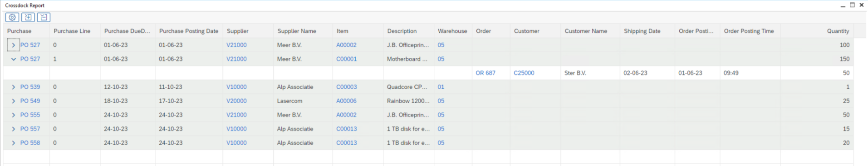This screenshot has width=868, height=166.
Task: Click the Quantity column header
Action: coord(838,31)
